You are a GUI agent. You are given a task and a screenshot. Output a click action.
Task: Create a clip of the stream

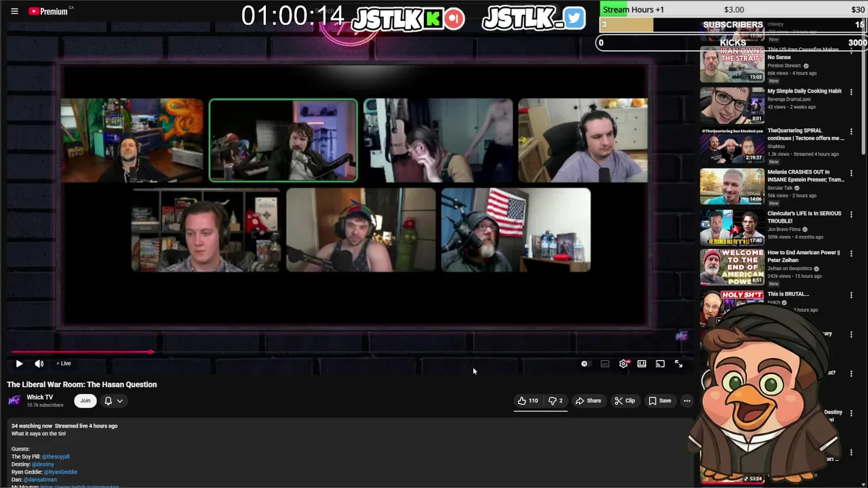pos(625,401)
